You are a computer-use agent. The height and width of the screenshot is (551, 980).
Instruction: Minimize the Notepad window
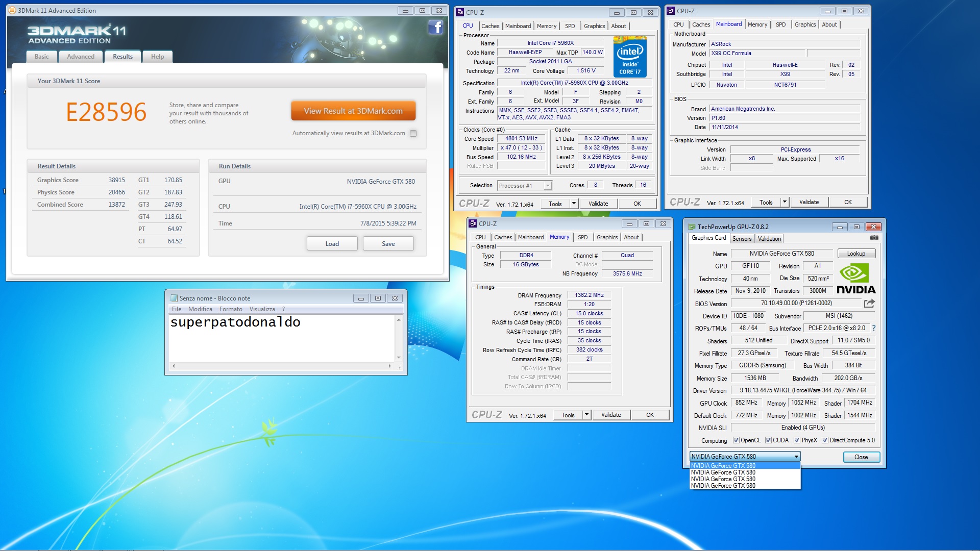pyautogui.click(x=361, y=298)
